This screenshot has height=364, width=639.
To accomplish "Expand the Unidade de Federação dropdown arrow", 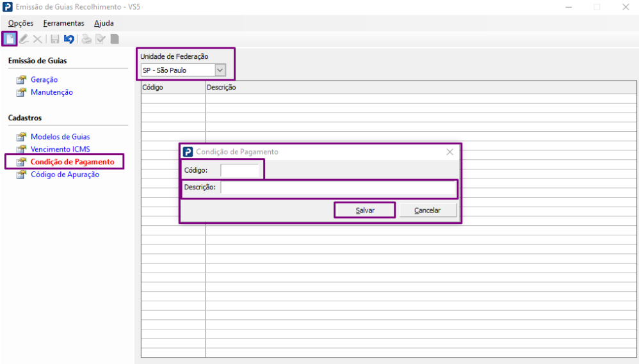I will (x=220, y=70).
